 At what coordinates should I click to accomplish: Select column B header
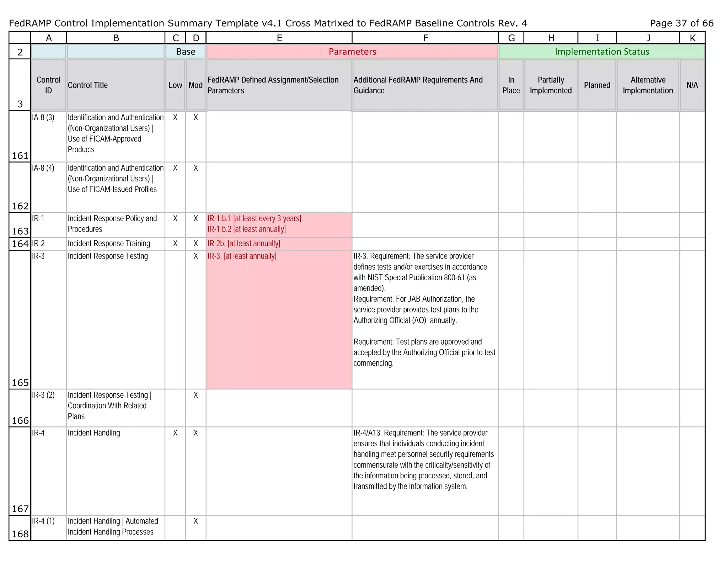tap(116, 38)
